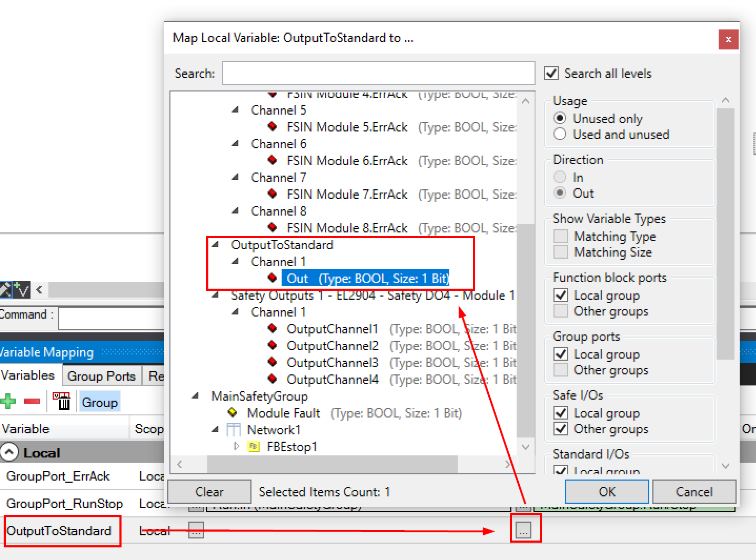Click the Group toolbar button

click(99, 402)
